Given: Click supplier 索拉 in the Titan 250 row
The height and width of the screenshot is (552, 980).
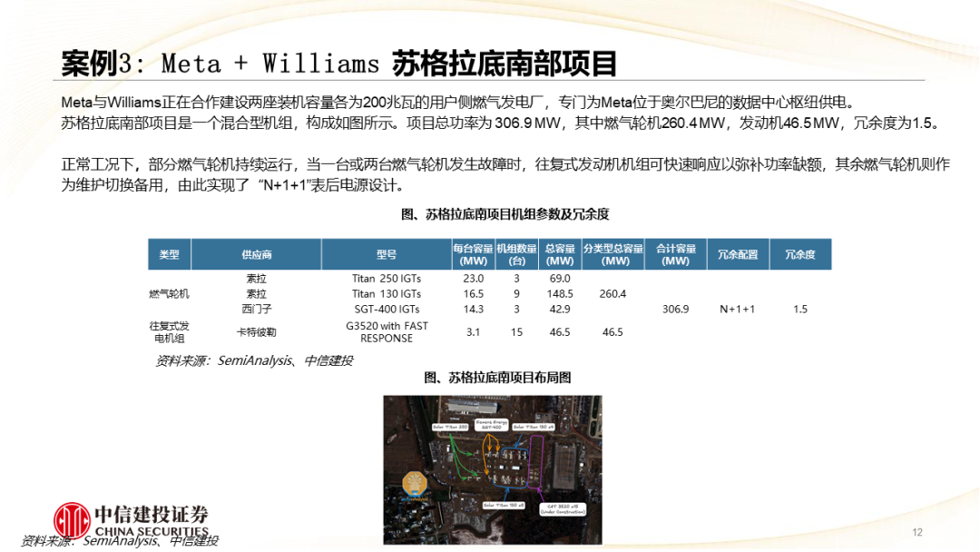Looking at the screenshot, I should pyautogui.click(x=256, y=279).
